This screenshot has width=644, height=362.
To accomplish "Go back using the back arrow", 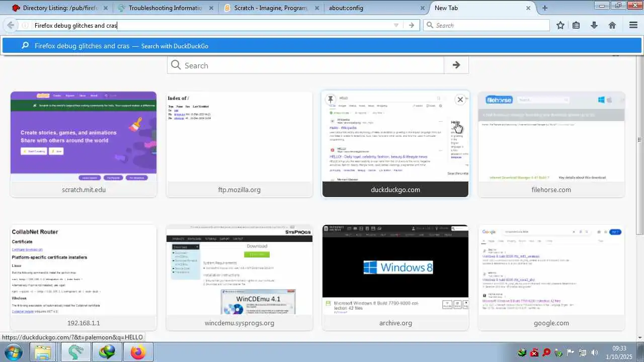I will pos(11,25).
